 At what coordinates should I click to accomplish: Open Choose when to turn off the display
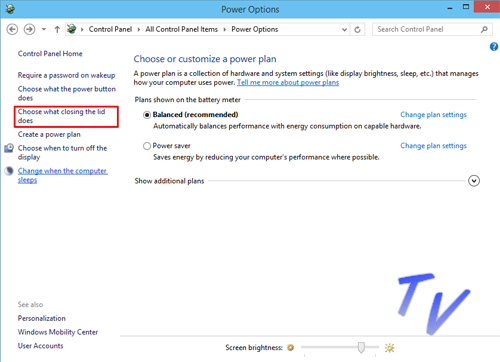(x=62, y=152)
